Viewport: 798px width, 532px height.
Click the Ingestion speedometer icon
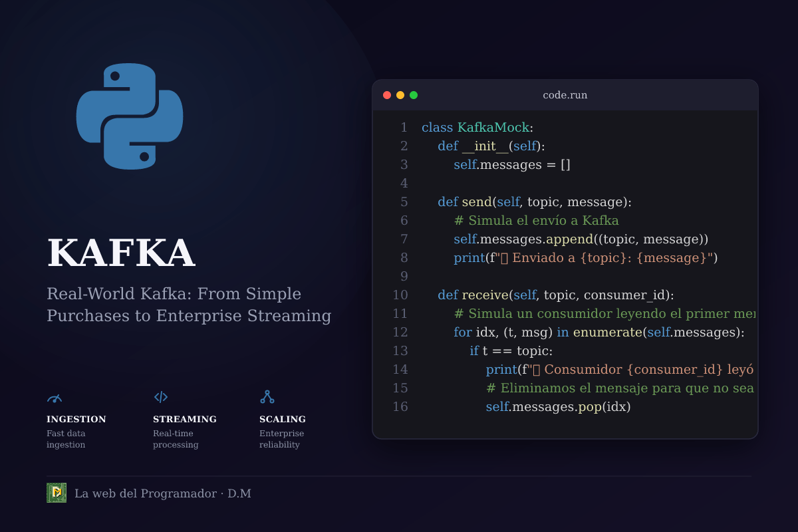55,398
